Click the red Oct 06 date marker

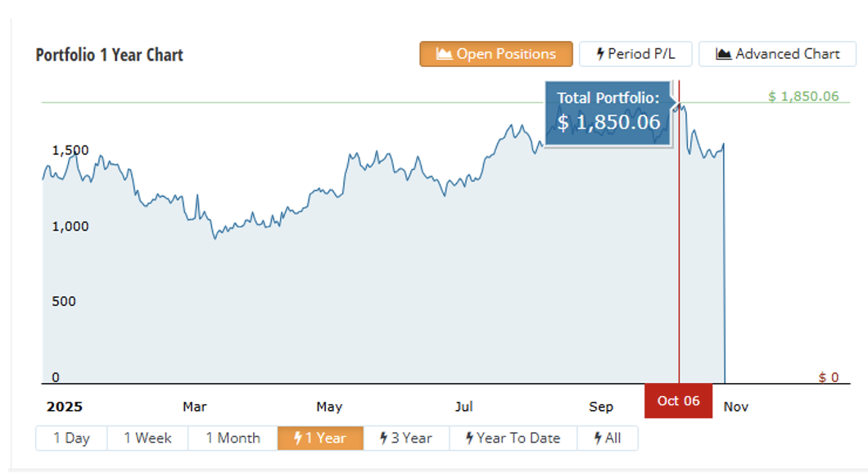click(x=678, y=401)
